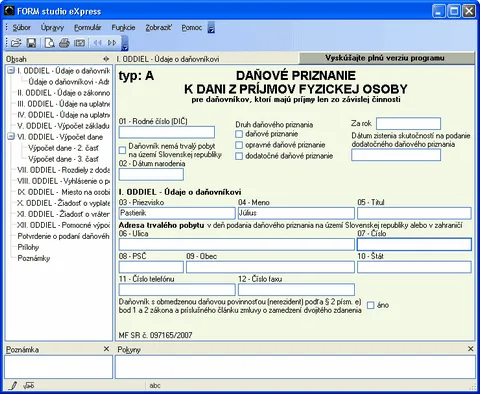Click the formula icon in the status bar
480x394 pixels.
pos(29,386)
